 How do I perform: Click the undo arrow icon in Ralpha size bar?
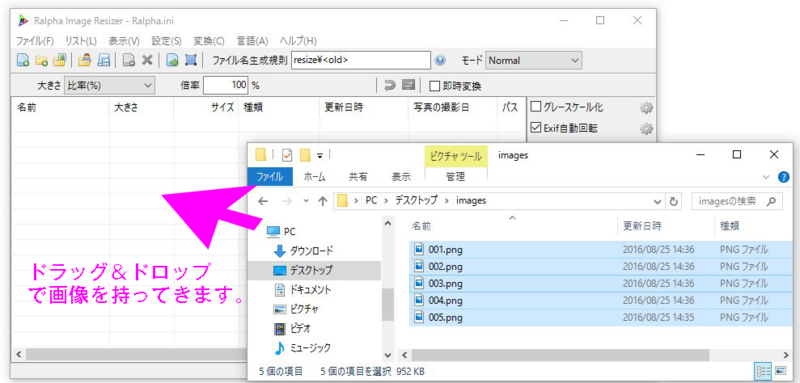[x=390, y=86]
